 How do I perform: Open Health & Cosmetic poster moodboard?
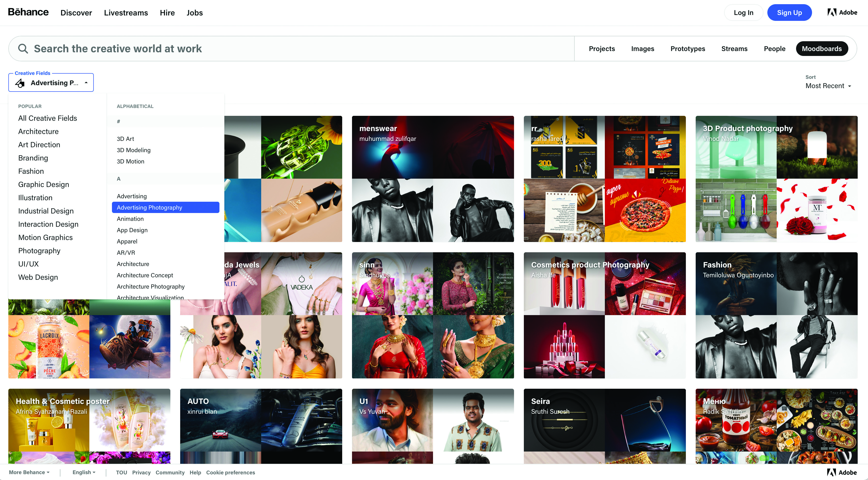click(x=89, y=426)
